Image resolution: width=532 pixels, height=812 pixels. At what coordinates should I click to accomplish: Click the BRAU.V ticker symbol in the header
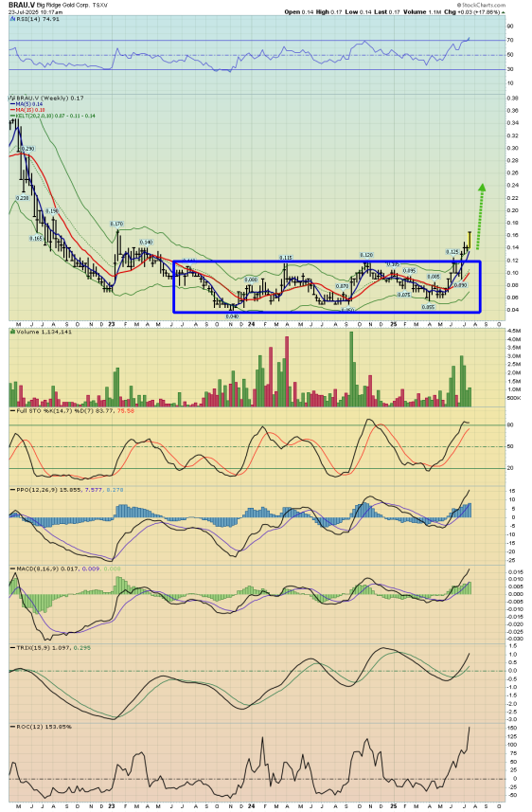(x=21, y=4)
